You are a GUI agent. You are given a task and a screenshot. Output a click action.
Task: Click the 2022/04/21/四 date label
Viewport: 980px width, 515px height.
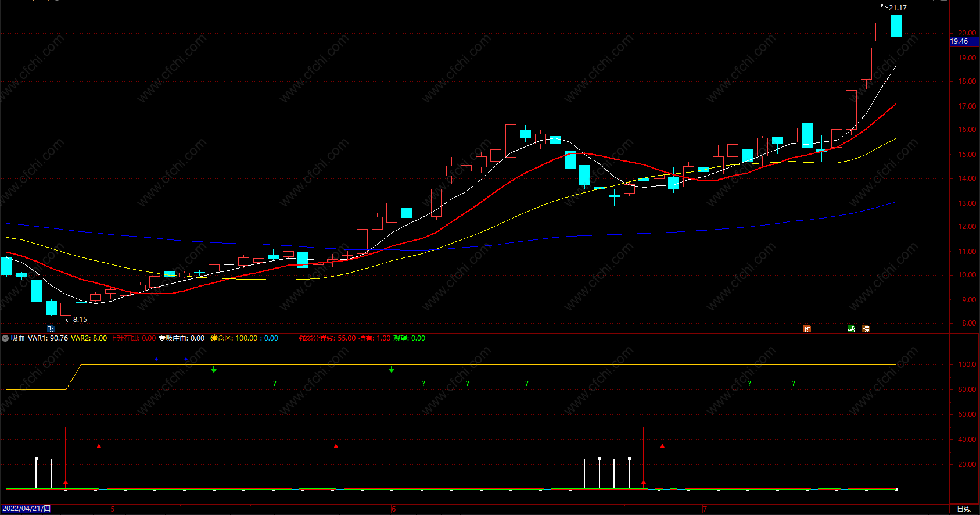pos(26,509)
